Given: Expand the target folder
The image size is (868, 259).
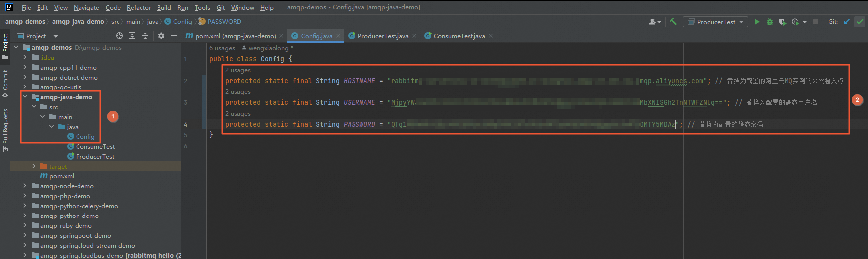Looking at the screenshot, I should (34, 166).
